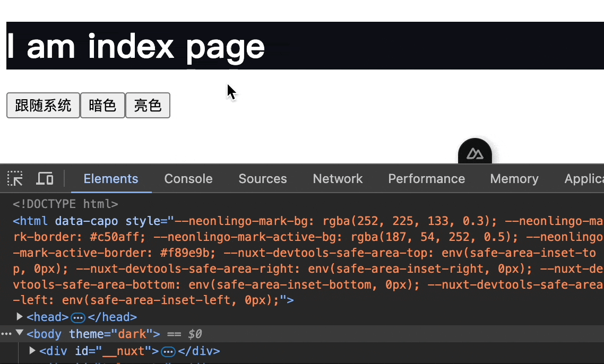Viewport: 604px width, 364px height.
Task: Click the ellipsis badge in the __nuxt div
Action: 168,351
